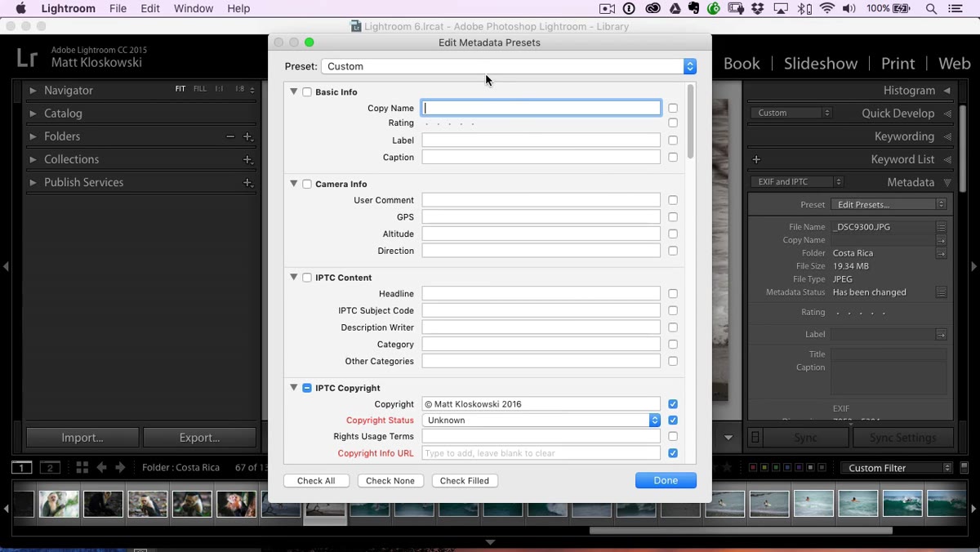Image resolution: width=980 pixels, height=552 pixels.
Task: Open the Apple menu
Action: (21, 8)
